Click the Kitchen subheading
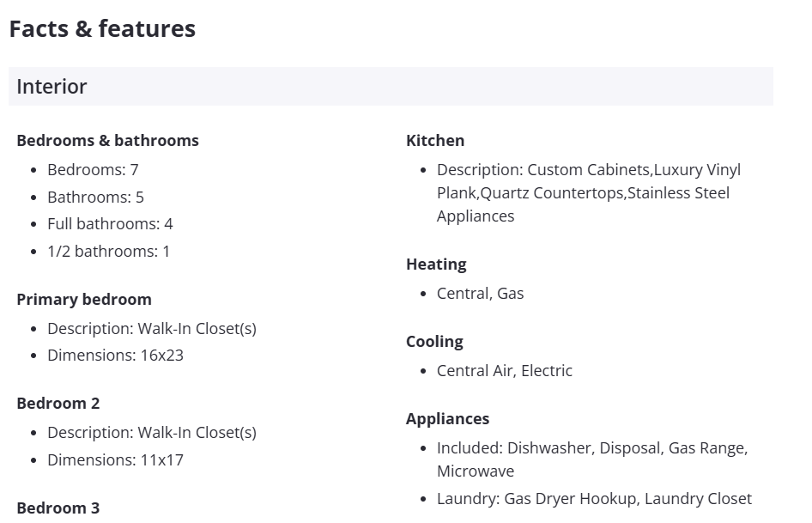The width and height of the screenshot is (812, 523). tap(435, 141)
